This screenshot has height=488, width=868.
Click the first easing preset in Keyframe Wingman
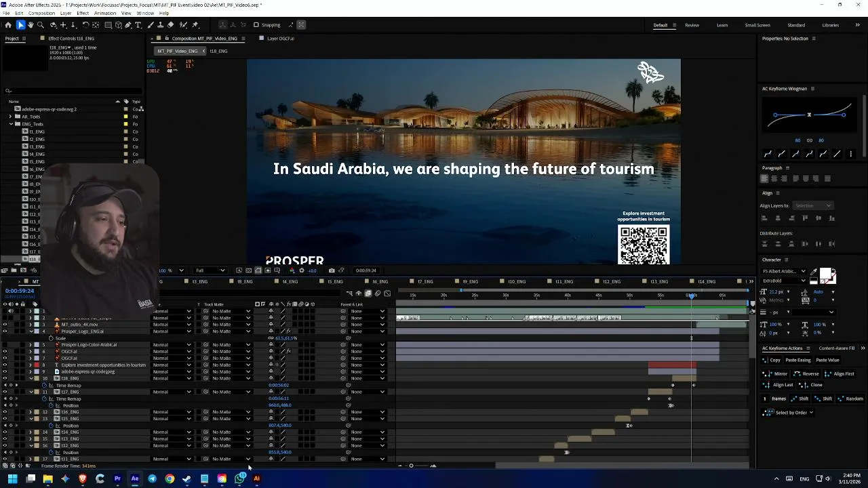(x=768, y=154)
